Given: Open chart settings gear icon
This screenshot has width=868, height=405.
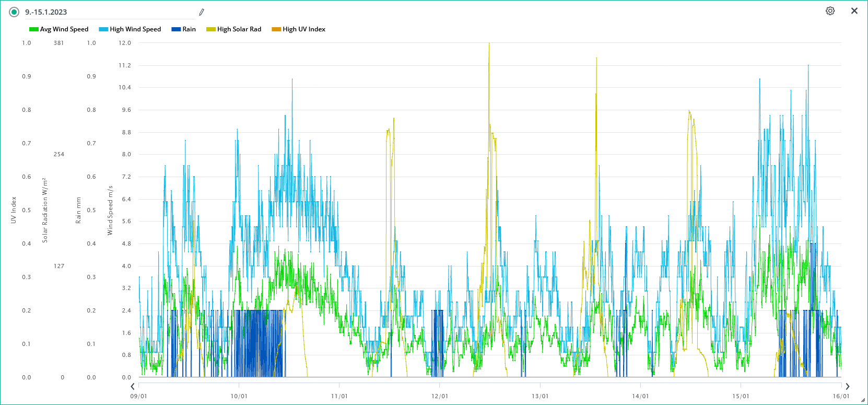Looking at the screenshot, I should [x=830, y=11].
